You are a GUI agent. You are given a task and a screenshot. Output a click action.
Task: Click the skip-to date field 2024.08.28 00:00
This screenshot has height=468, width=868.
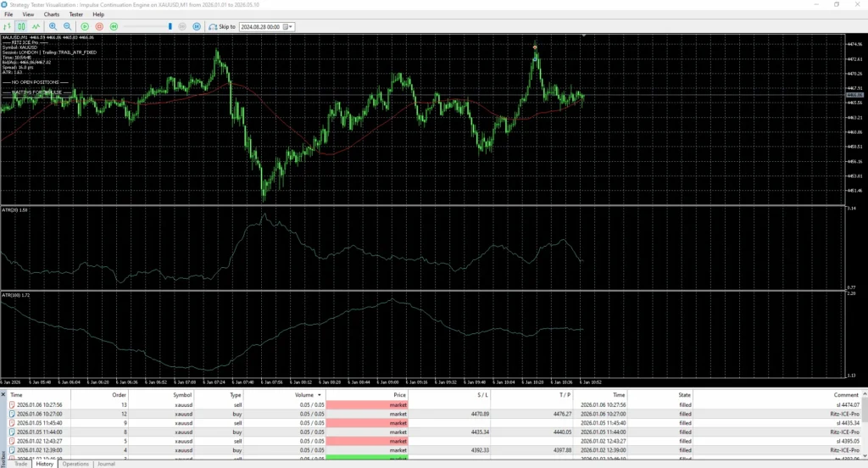(261, 26)
